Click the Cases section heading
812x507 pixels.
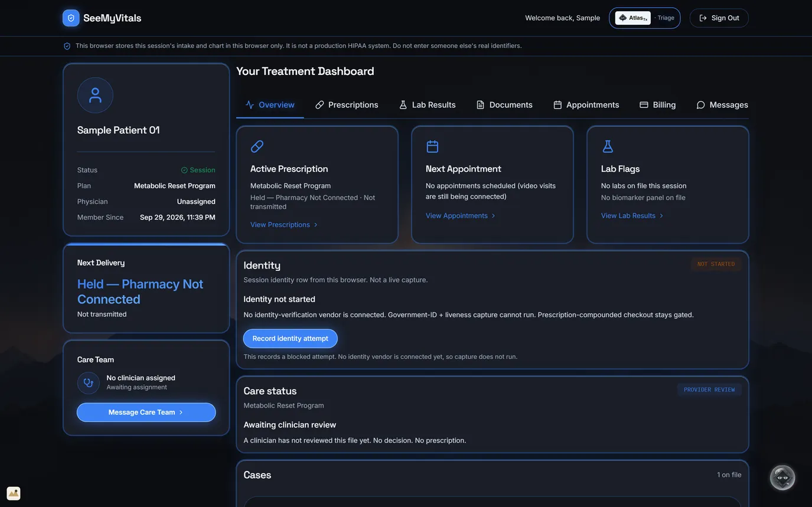click(x=257, y=475)
